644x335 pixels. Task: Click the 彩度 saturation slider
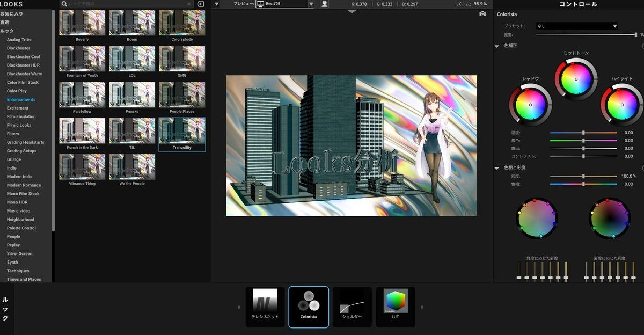pos(583,176)
